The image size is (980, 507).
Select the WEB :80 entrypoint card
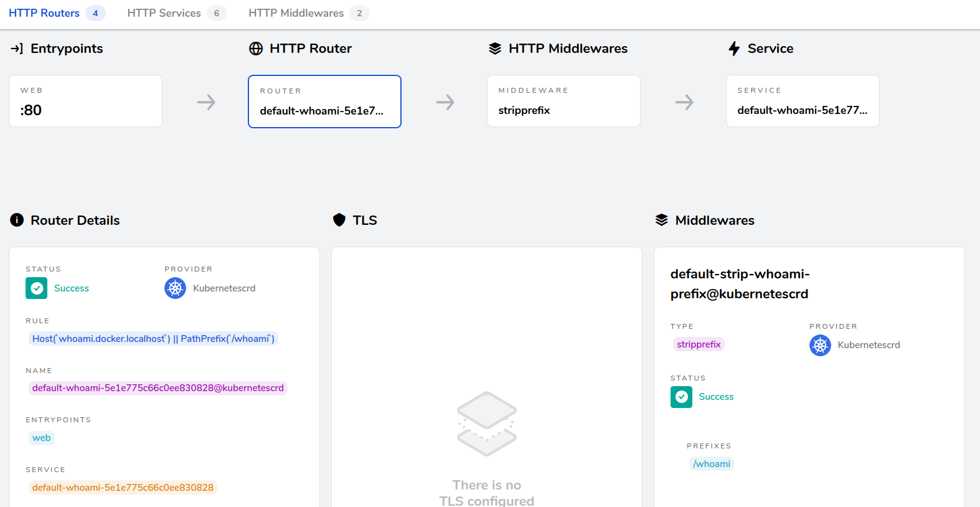pos(86,101)
